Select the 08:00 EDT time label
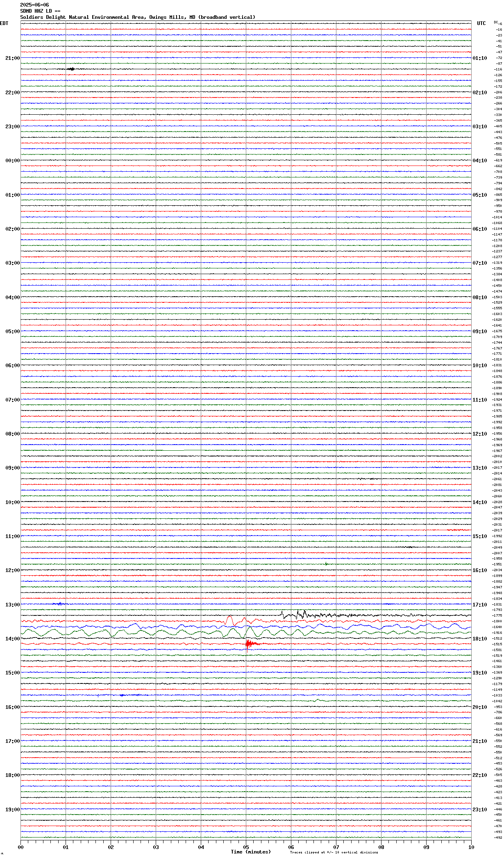 tap(13, 434)
